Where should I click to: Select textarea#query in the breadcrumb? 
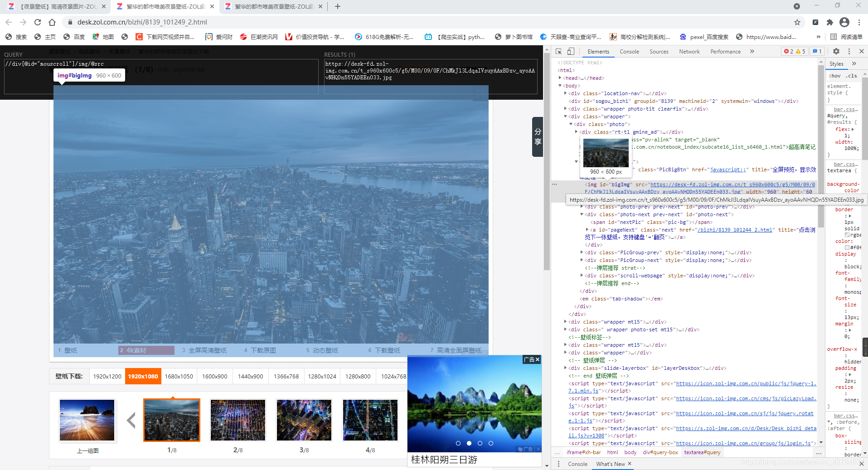[x=702, y=452]
